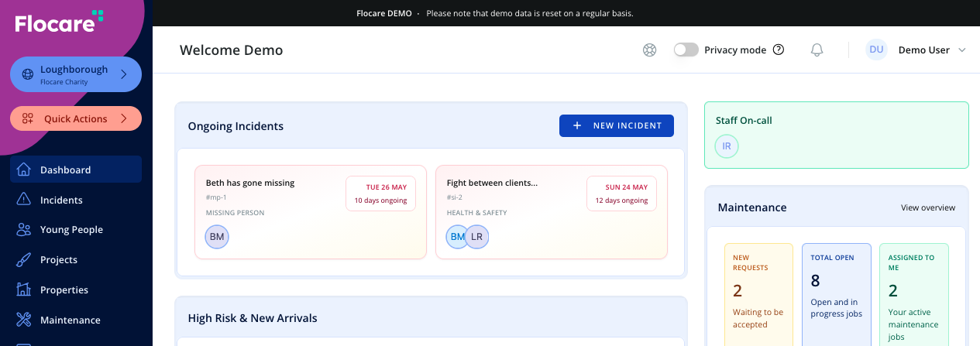
Task: Open the Fight between clients incident
Action: pyautogui.click(x=552, y=212)
